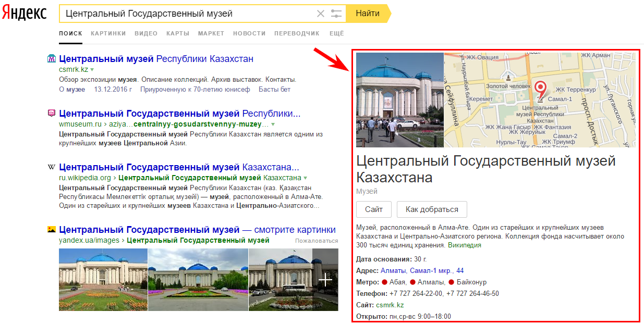Click the Сайт button in the museum card
Screen dimensions: 644x324
(374, 209)
